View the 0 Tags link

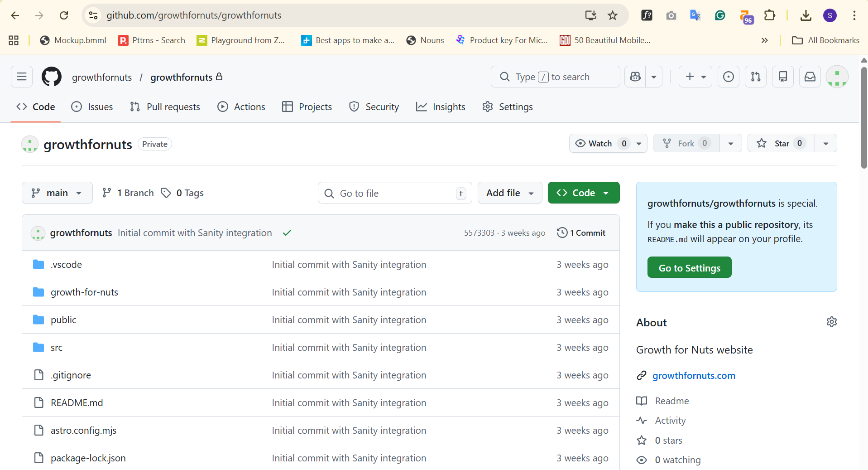pyautogui.click(x=183, y=193)
